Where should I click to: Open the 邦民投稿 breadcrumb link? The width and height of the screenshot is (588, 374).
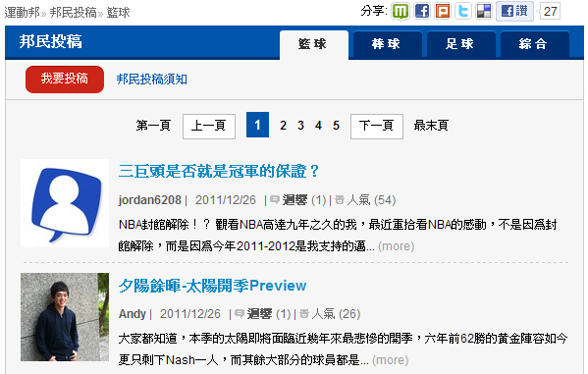pyautogui.click(x=73, y=12)
